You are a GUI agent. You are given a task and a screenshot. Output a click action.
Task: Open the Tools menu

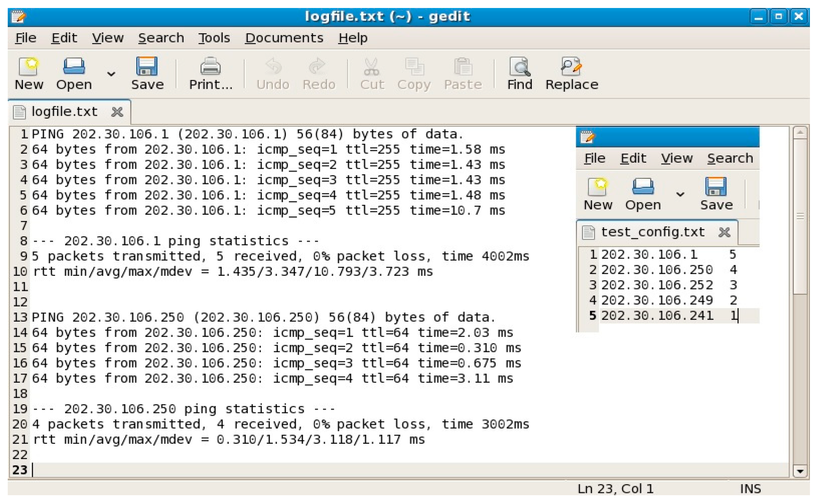[214, 38]
